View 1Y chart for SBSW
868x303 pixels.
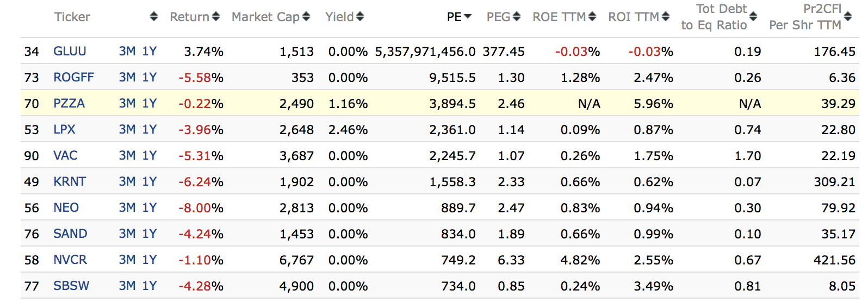[150, 286]
